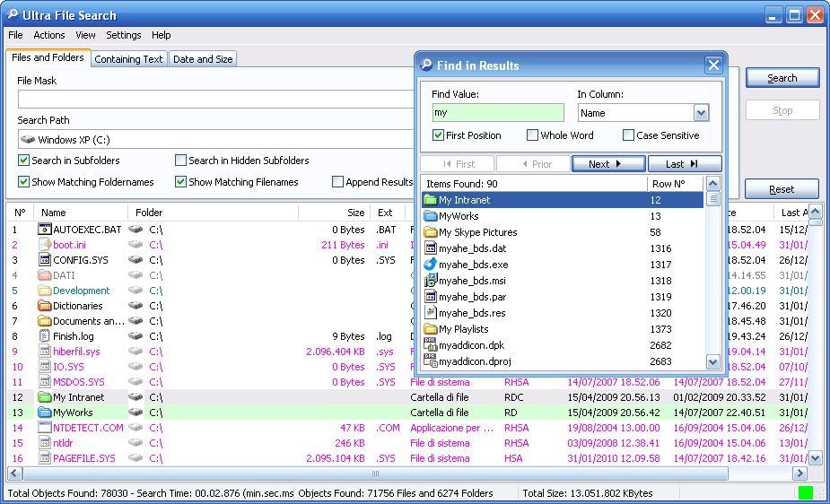This screenshot has height=504, width=830.
Task: Click the DATI folder icon
Action: click(x=45, y=275)
